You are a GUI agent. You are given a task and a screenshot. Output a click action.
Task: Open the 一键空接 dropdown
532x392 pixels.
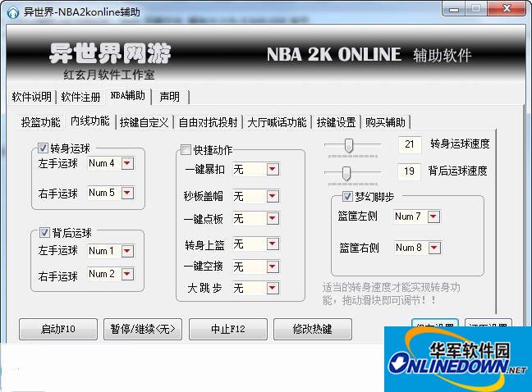click(x=273, y=267)
